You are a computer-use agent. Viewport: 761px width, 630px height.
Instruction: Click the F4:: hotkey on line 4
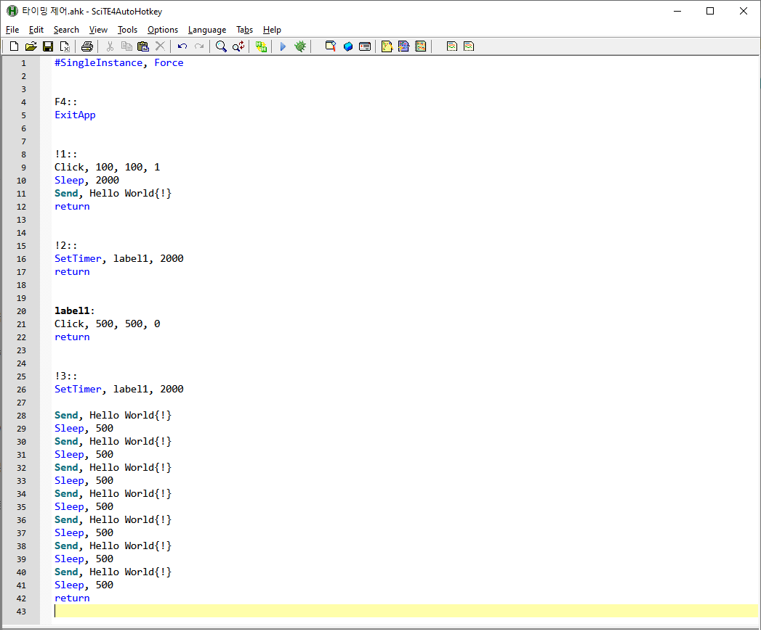tap(66, 102)
